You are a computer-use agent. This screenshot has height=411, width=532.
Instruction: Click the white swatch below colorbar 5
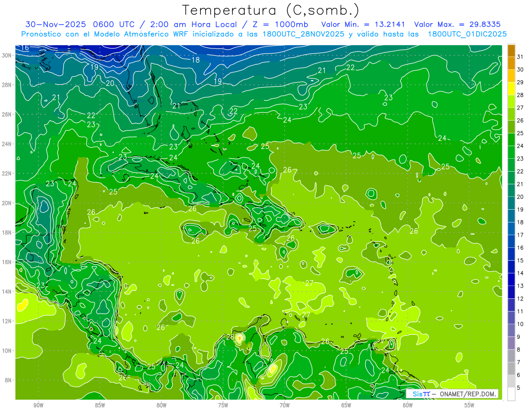[511, 394]
